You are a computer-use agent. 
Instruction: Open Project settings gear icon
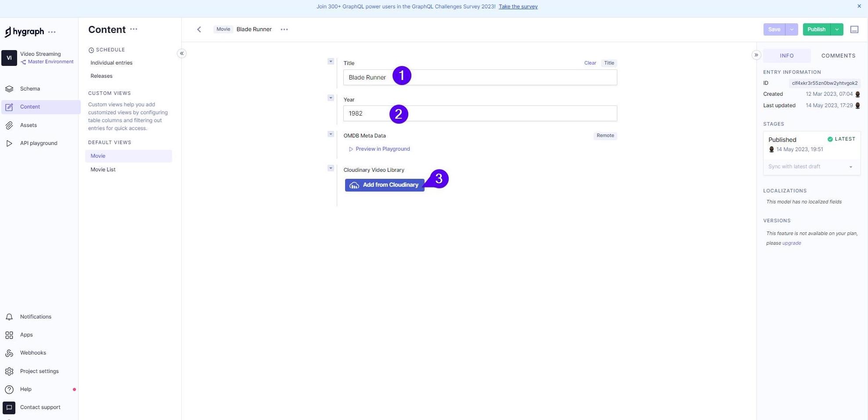pyautogui.click(x=9, y=371)
